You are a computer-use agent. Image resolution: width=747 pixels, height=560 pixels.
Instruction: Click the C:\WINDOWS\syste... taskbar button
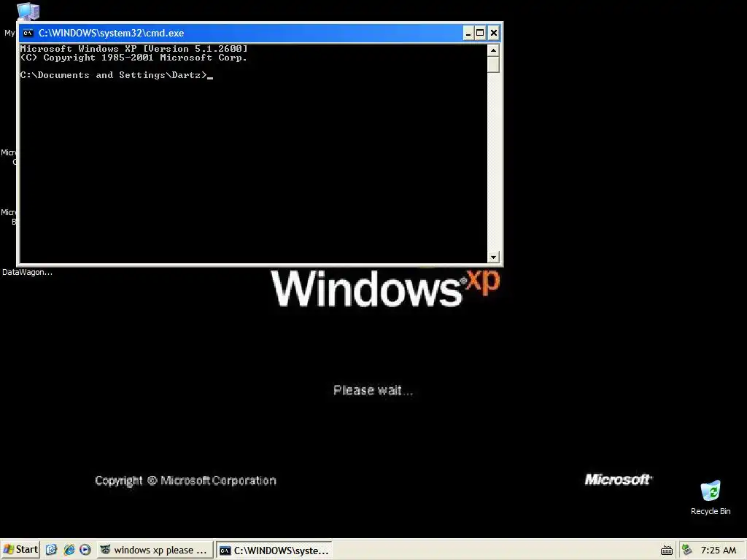click(x=274, y=550)
